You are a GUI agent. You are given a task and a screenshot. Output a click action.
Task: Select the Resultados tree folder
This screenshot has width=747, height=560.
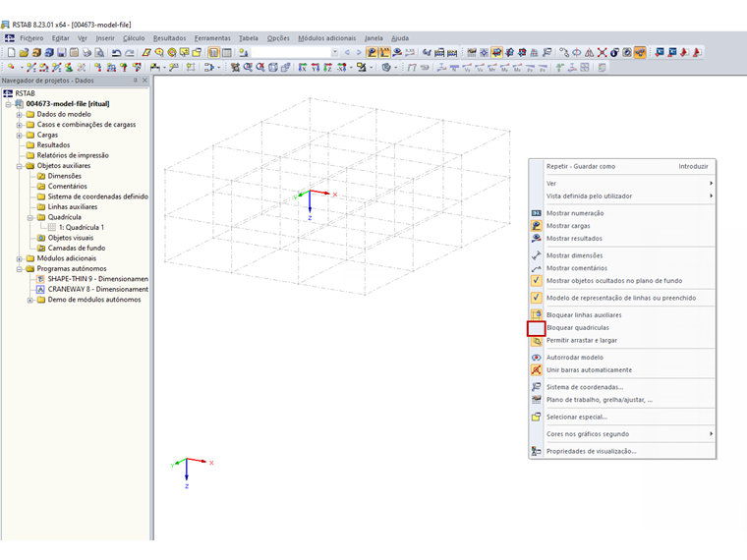[53, 145]
